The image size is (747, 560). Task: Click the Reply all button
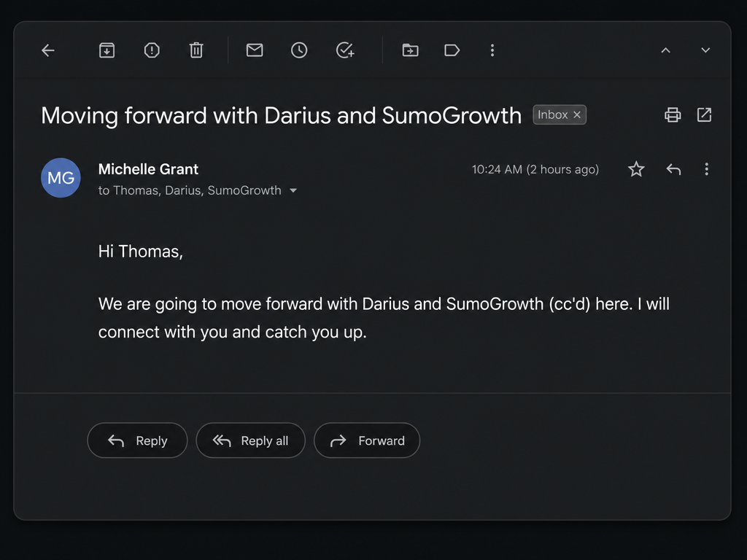(x=251, y=440)
